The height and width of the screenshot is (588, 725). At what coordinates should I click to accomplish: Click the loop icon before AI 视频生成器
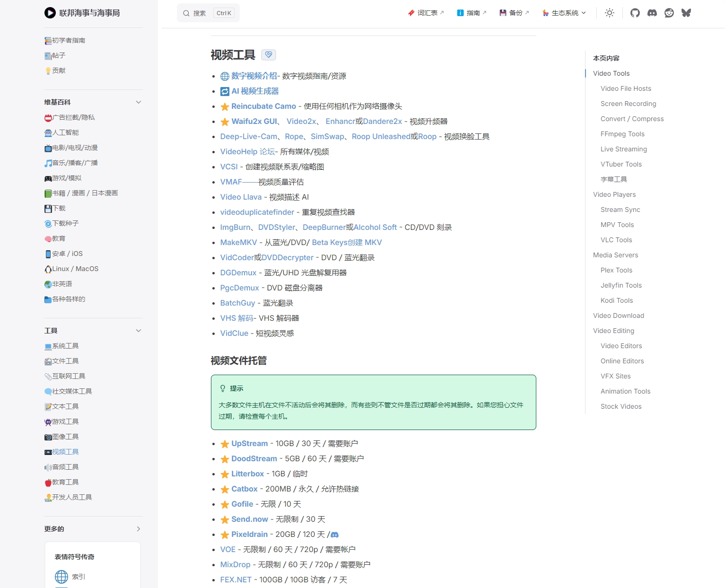[225, 91]
